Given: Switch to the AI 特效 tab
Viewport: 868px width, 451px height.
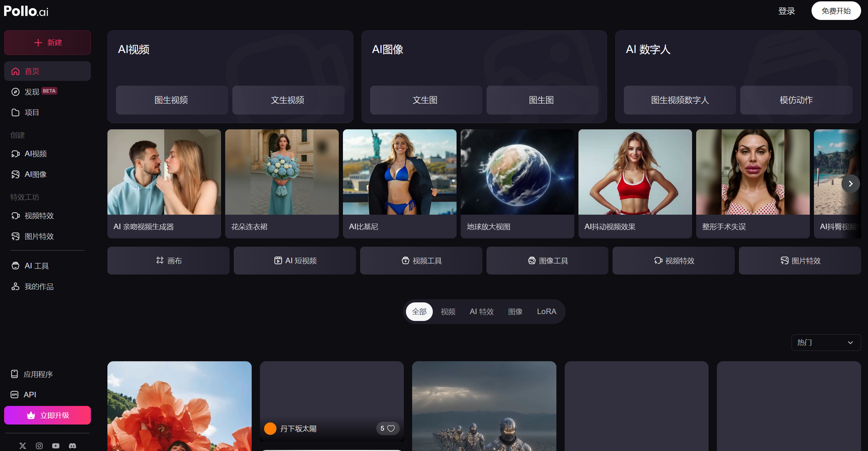Looking at the screenshot, I should [x=482, y=311].
